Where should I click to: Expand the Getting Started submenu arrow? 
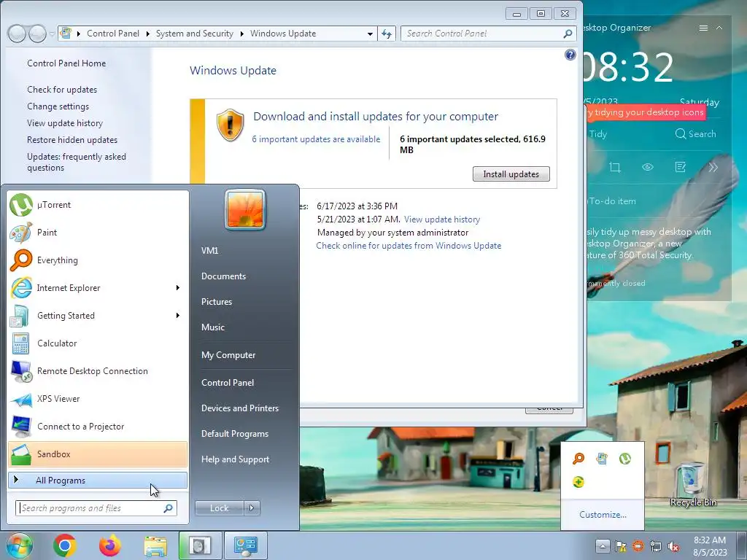(x=178, y=315)
